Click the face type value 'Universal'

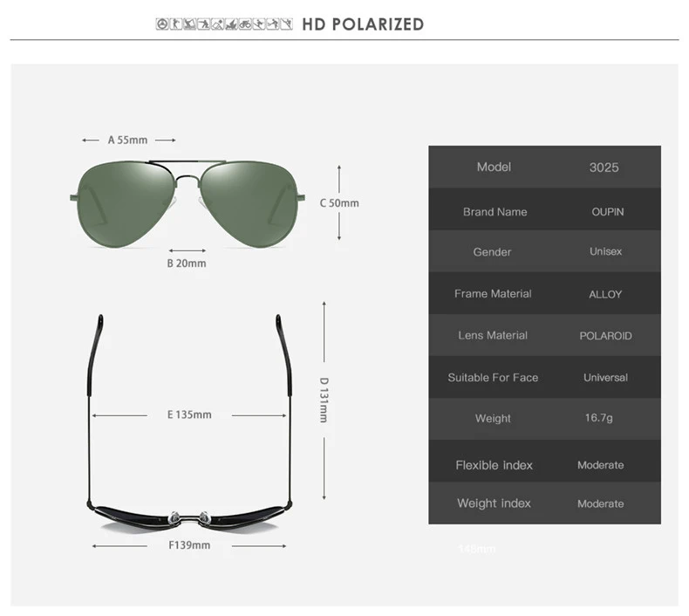[605, 378]
